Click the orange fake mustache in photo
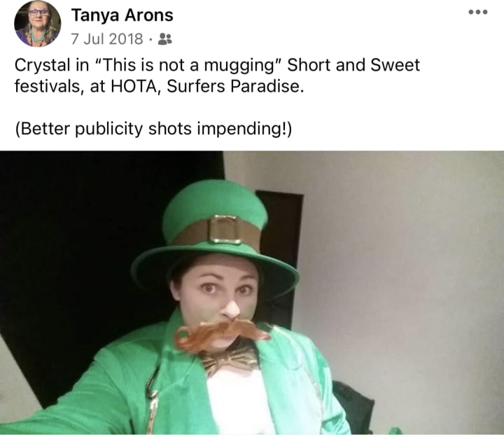504x437 pixels. pos(220,335)
